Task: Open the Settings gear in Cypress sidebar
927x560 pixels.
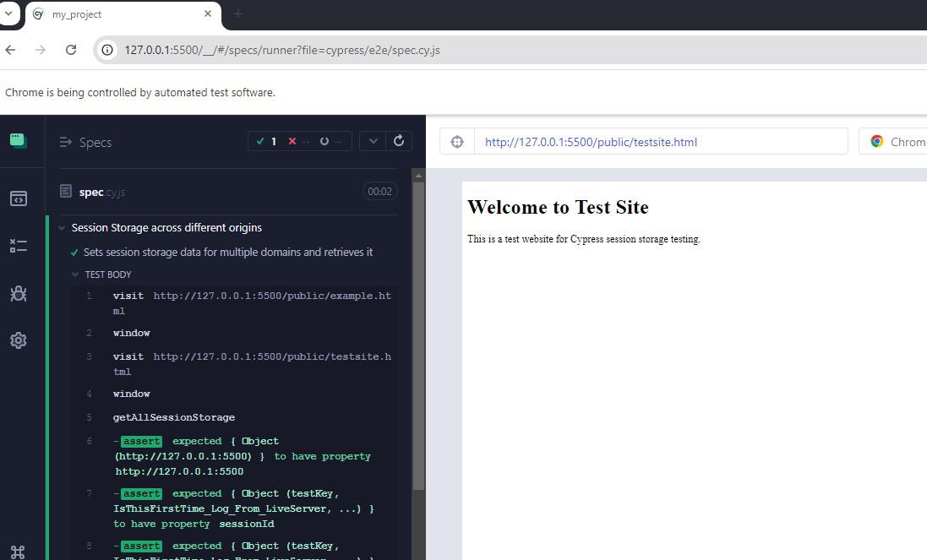Action: coord(19,340)
